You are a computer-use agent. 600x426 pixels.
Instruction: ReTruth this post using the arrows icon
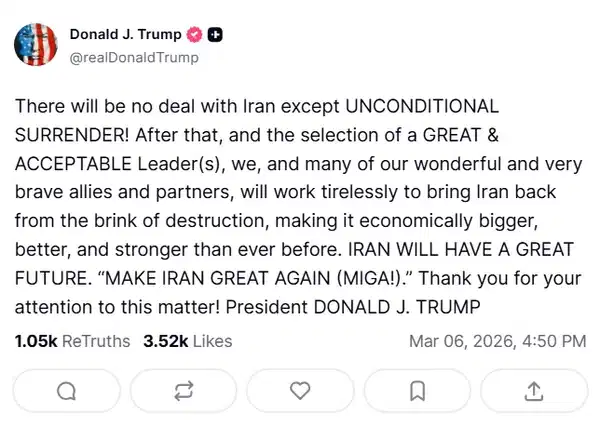[184, 390]
